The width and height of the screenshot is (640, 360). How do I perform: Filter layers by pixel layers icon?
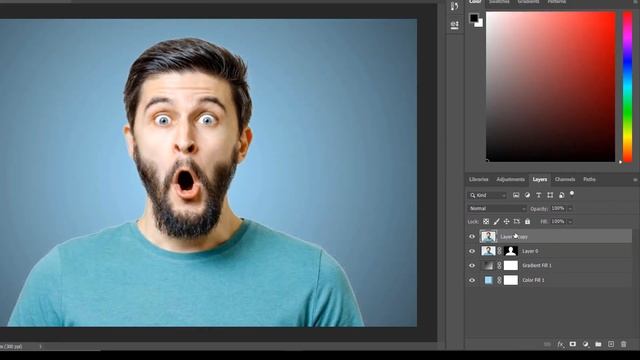coord(516,196)
